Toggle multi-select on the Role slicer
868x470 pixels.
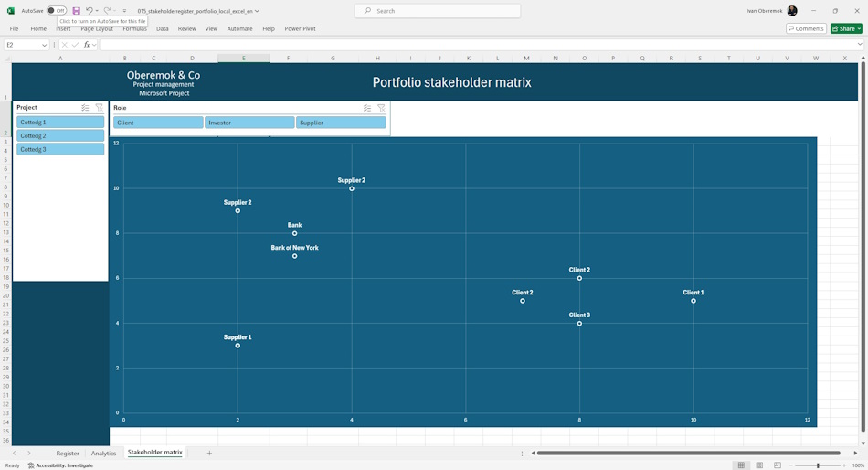tap(367, 108)
